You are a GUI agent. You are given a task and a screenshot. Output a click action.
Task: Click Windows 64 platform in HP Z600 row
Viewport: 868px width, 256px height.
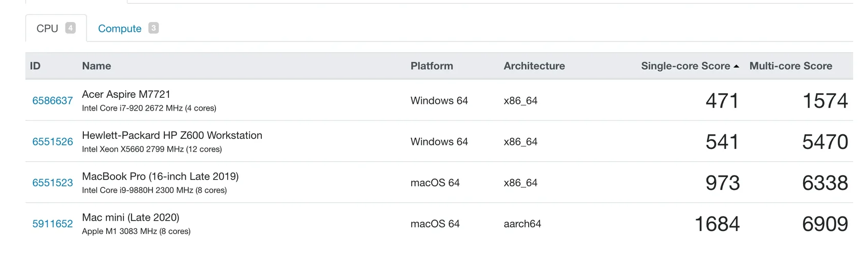tap(439, 142)
